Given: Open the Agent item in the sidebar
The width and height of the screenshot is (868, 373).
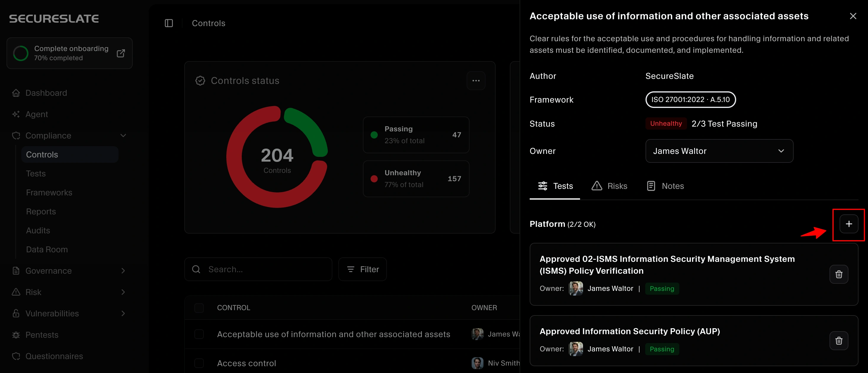Looking at the screenshot, I should point(36,114).
